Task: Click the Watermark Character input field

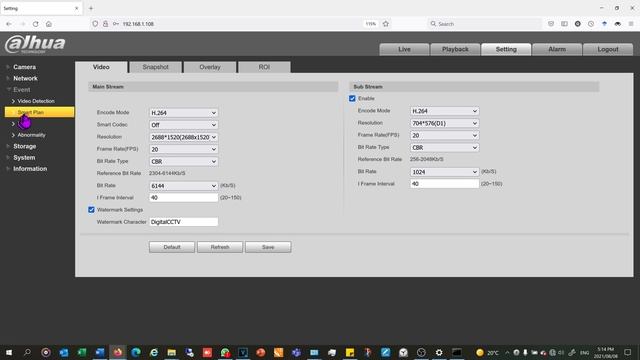Action: [x=183, y=222]
